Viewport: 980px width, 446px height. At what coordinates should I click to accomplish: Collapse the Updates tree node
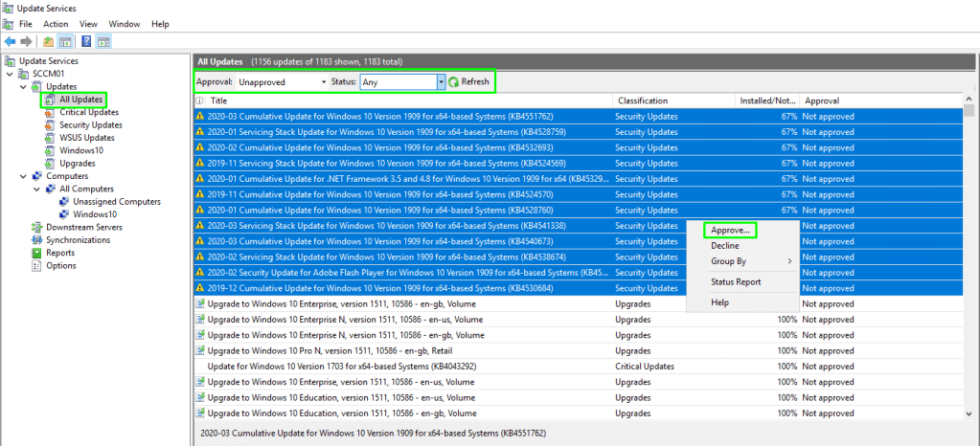(x=24, y=87)
